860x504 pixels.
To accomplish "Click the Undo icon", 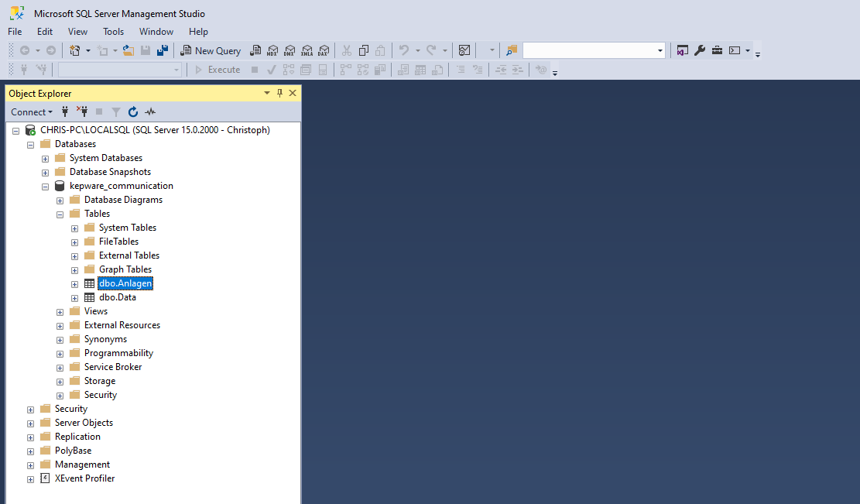I will [x=404, y=50].
